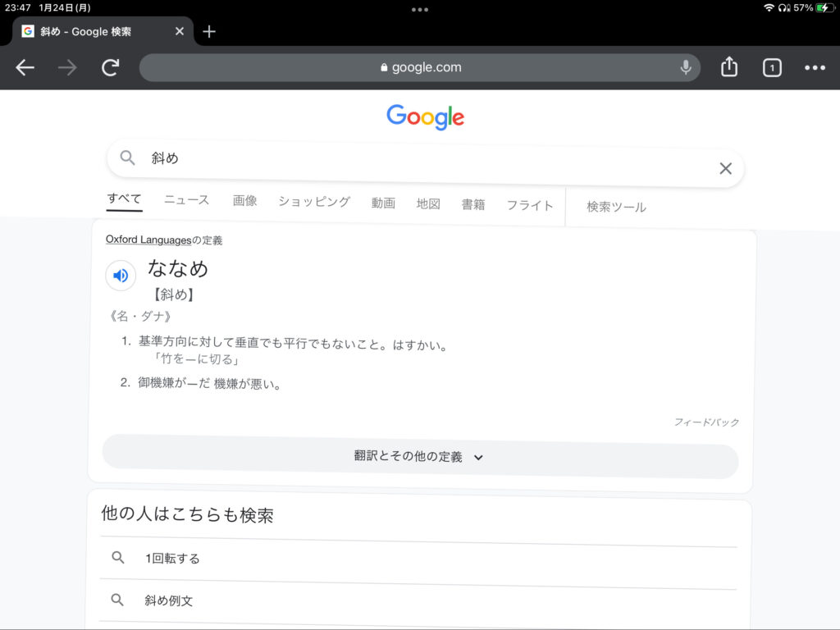Open 検索ツール options

click(x=616, y=208)
